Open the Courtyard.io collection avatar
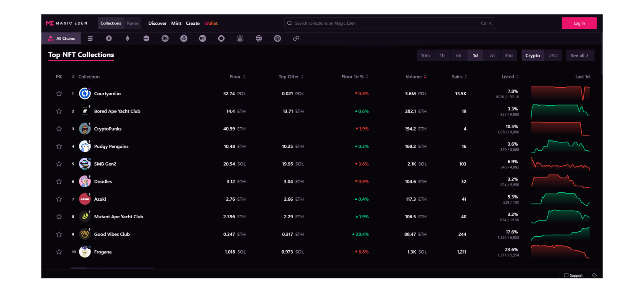Viewport: 644px width, 293px height. pyautogui.click(x=85, y=94)
